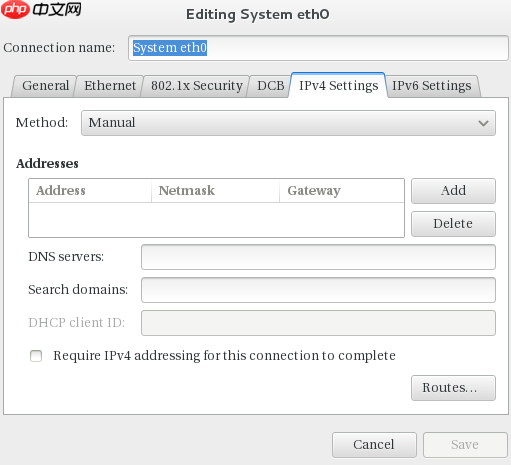The image size is (511, 465).
Task: Click the Netmask column header
Action: [215, 191]
